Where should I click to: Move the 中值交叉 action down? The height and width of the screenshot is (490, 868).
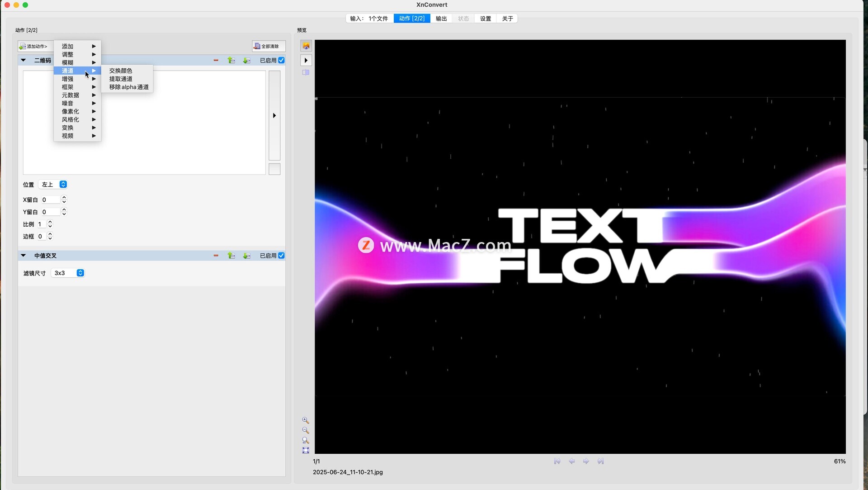tap(246, 256)
